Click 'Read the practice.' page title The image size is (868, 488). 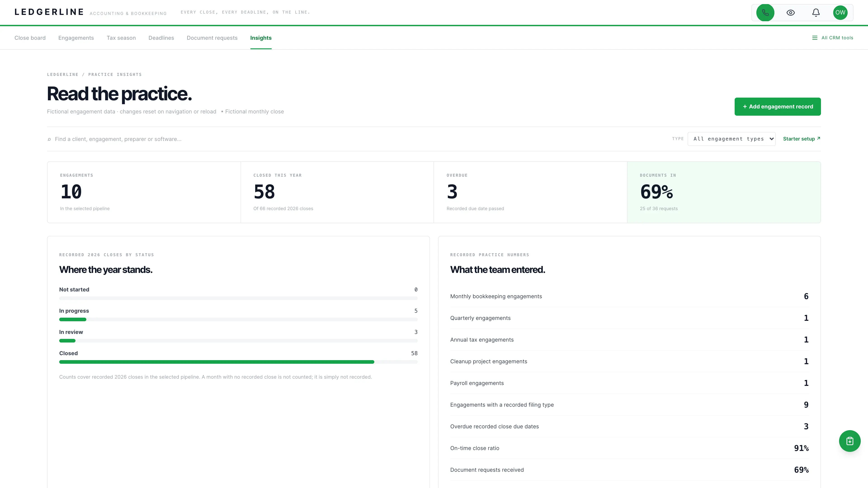(119, 94)
